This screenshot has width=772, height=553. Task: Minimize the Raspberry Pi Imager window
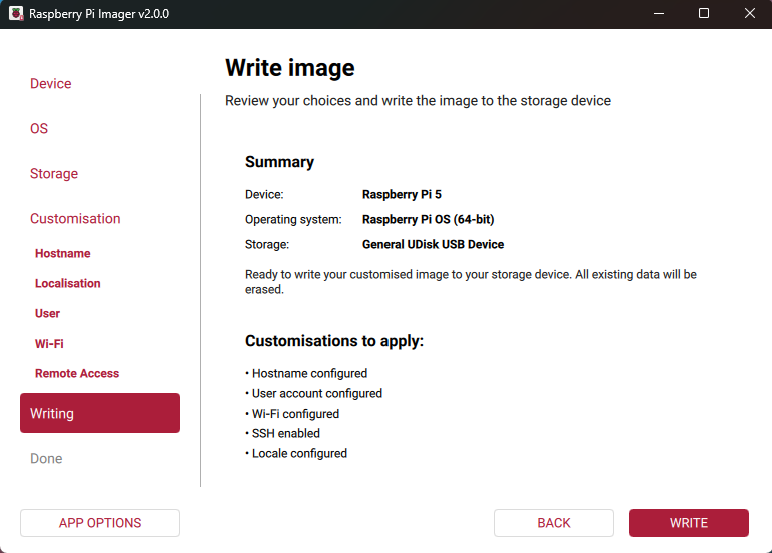[x=658, y=14]
